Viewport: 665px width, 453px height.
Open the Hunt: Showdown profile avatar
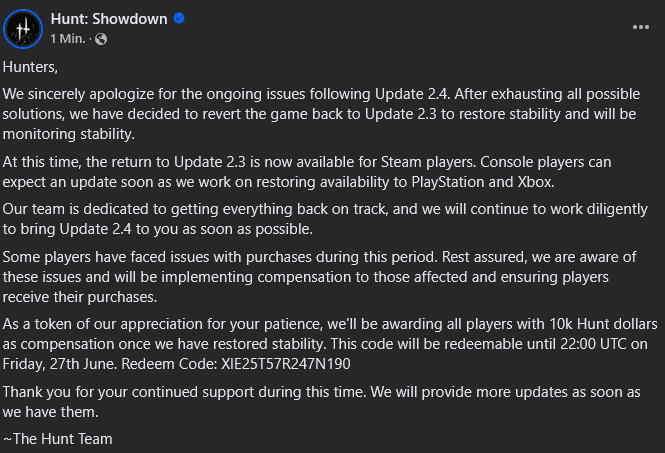coord(23,28)
